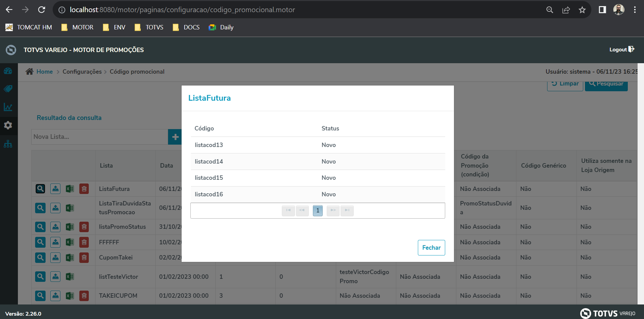Open the settings gear in sidebar
The image size is (644, 319).
coord(8,125)
